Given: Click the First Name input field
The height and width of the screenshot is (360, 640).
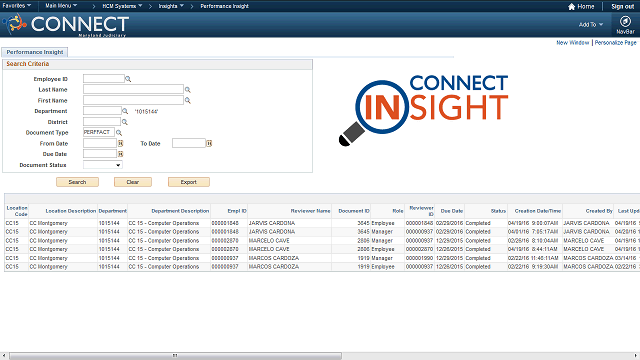Looking at the screenshot, I should [133, 100].
